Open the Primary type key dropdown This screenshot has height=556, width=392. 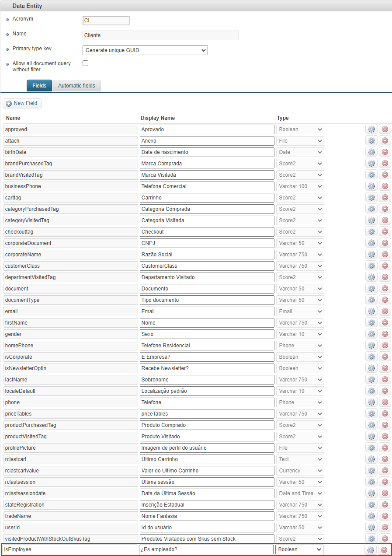coord(145,50)
